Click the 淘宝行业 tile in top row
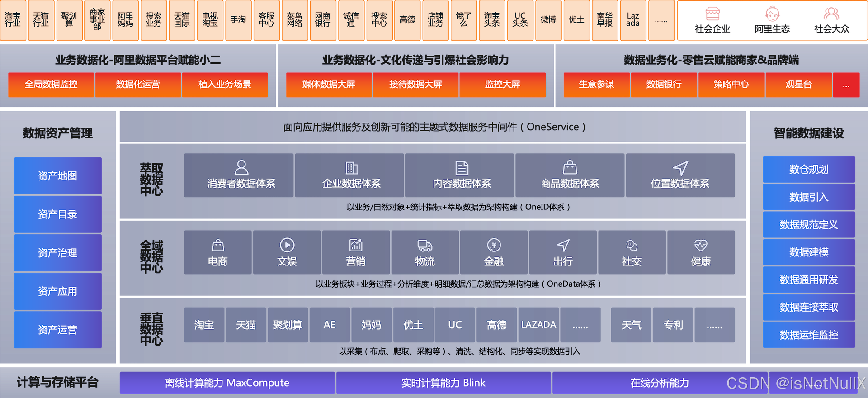This screenshot has width=868, height=398. [x=13, y=20]
